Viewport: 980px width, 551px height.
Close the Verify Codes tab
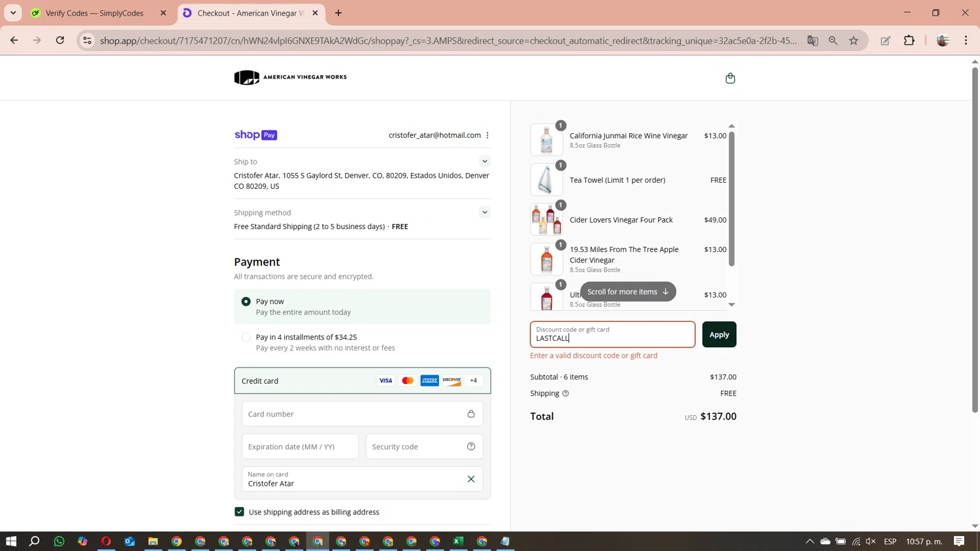click(163, 13)
